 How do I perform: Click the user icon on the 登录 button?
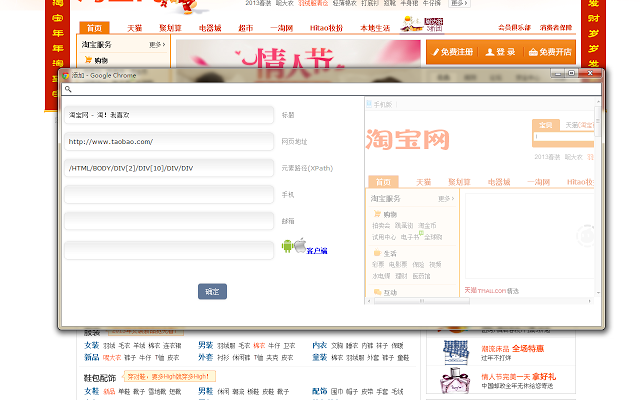[x=490, y=52]
